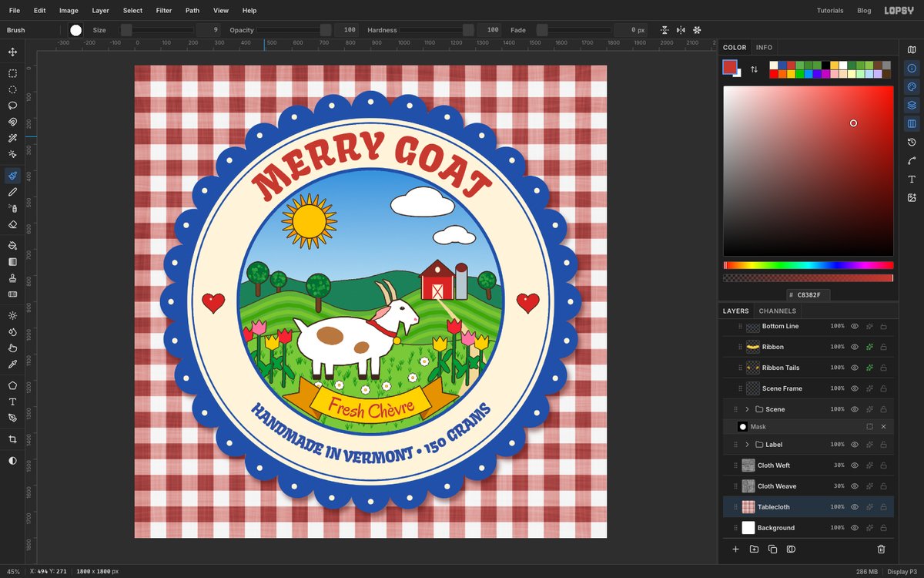Duplicate the selected layer
The image size is (924, 578).
coord(772,549)
